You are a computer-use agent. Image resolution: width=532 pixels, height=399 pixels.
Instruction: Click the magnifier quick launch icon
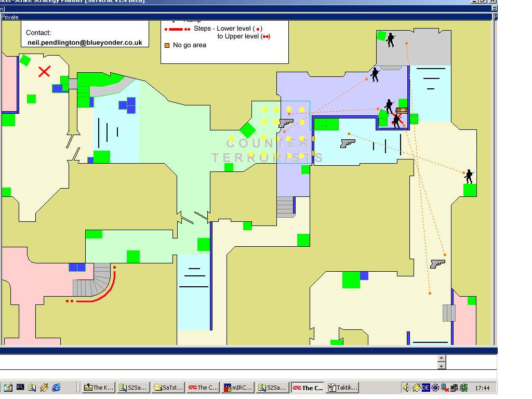[x=32, y=387]
